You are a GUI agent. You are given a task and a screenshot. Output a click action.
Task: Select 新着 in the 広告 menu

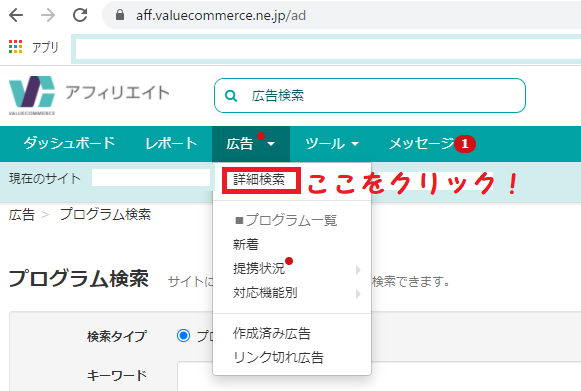[246, 244]
